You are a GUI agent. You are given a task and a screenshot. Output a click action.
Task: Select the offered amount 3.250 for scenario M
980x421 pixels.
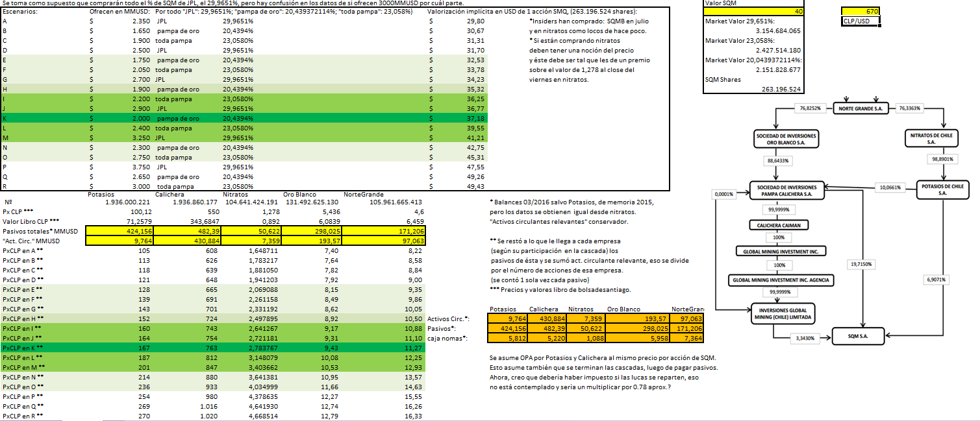coord(141,138)
